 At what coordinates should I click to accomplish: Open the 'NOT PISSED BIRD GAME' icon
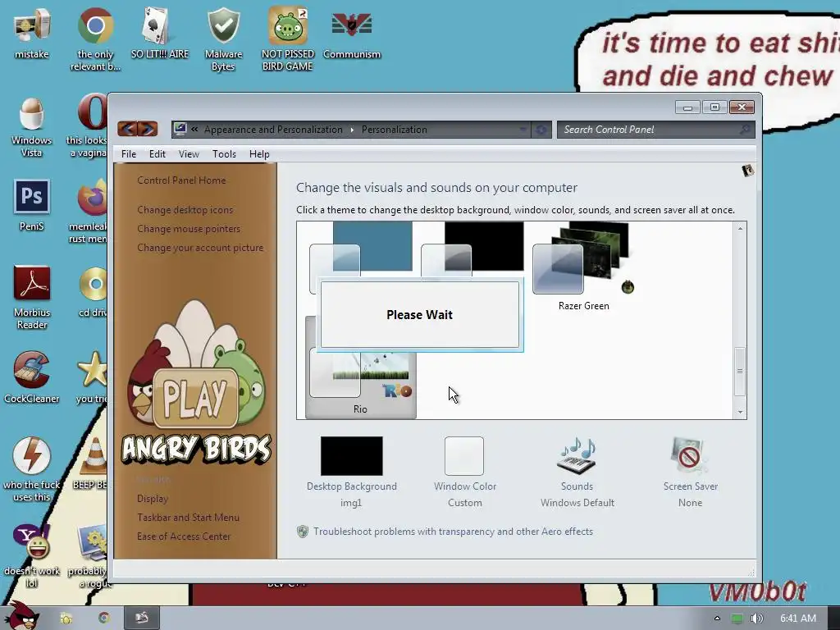pos(288,39)
